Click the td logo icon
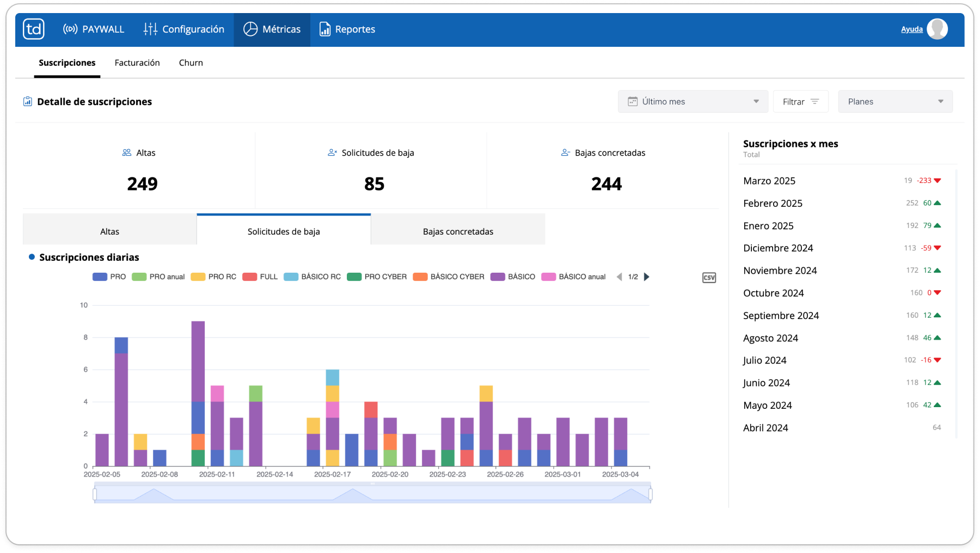Screen dimensions: 980x553 [34, 29]
